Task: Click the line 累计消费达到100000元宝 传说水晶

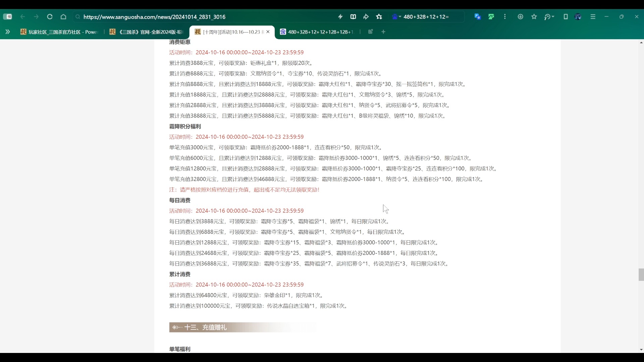Action: click(x=259, y=306)
